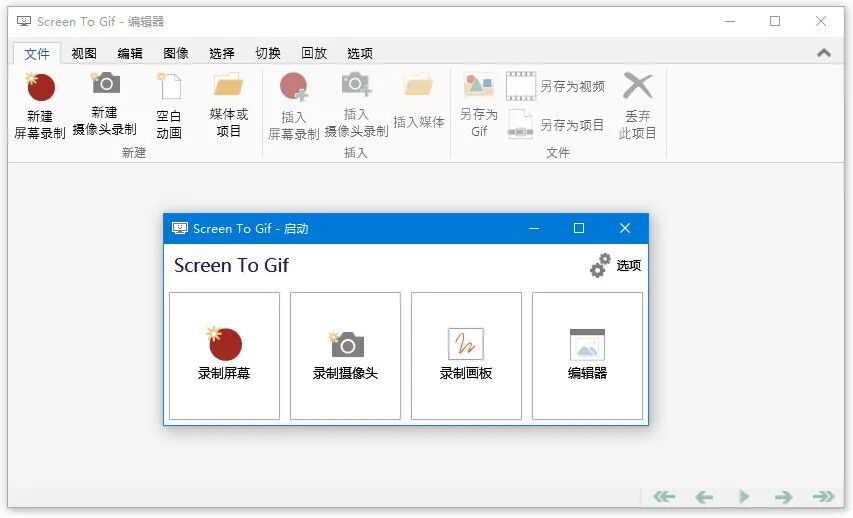The width and height of the screenshot is (853, 518).
Task: Maximize the 启动 startup window
Action: point(579,229)
